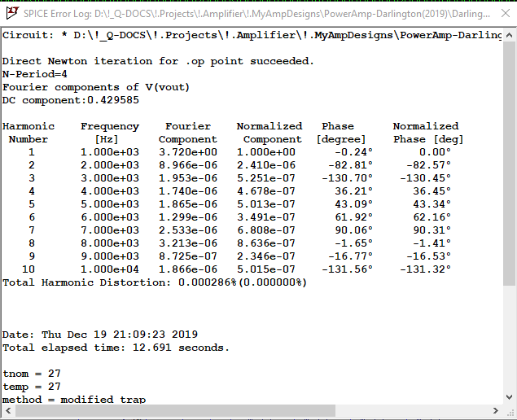Click the horizontal scrollbar thumb

point(175,411)
